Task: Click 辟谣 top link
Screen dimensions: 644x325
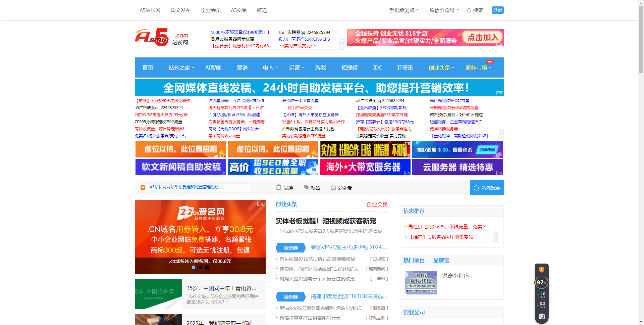Action: 262,10
